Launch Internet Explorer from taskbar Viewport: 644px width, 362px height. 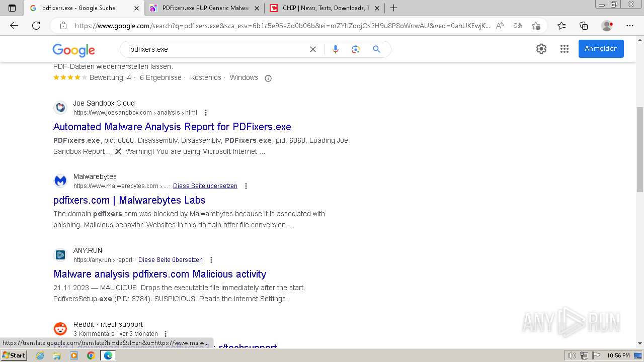click(40, 355)
